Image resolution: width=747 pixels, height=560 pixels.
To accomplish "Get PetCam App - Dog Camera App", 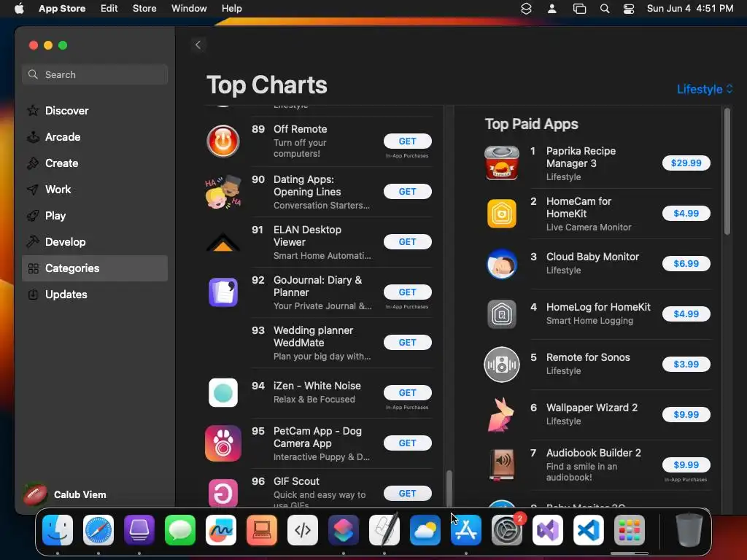I will coord(407,443).
